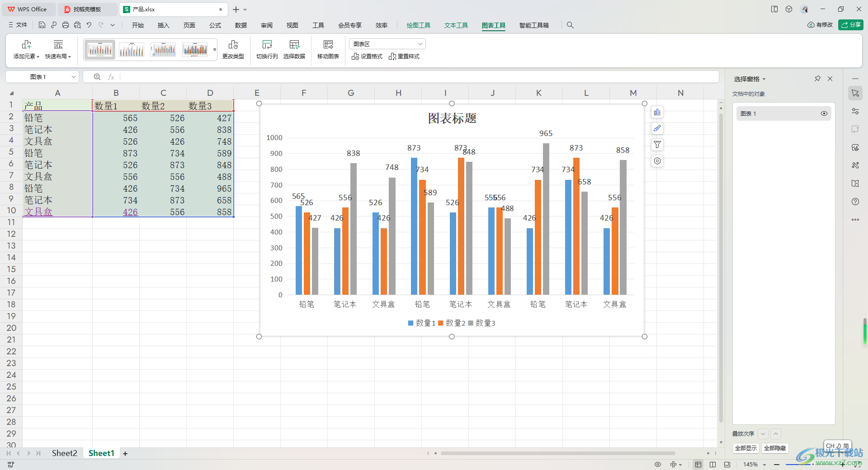Expand quick access toolbar customize arrow

113,25
